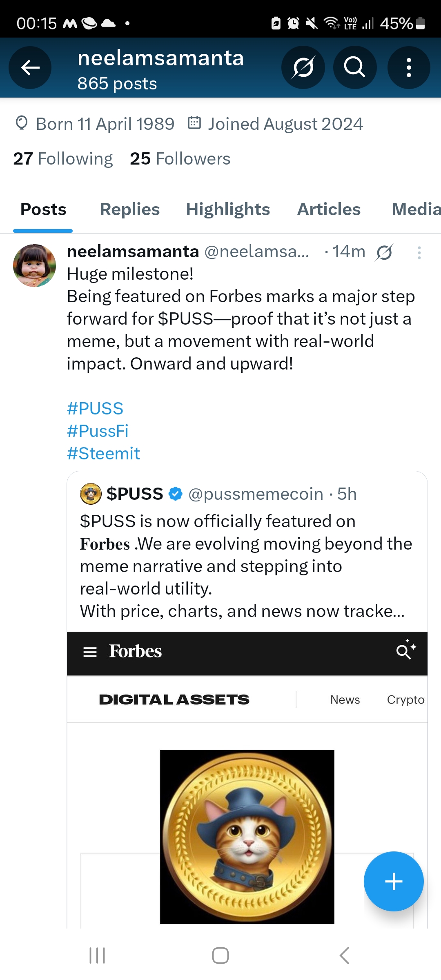Tap the PUSS cat coin image
441x980 pixels.
247,837
